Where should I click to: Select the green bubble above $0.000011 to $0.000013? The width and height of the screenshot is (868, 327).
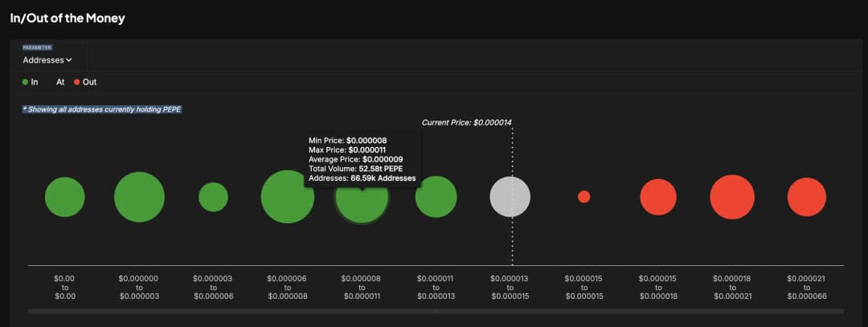coord(436,197)
